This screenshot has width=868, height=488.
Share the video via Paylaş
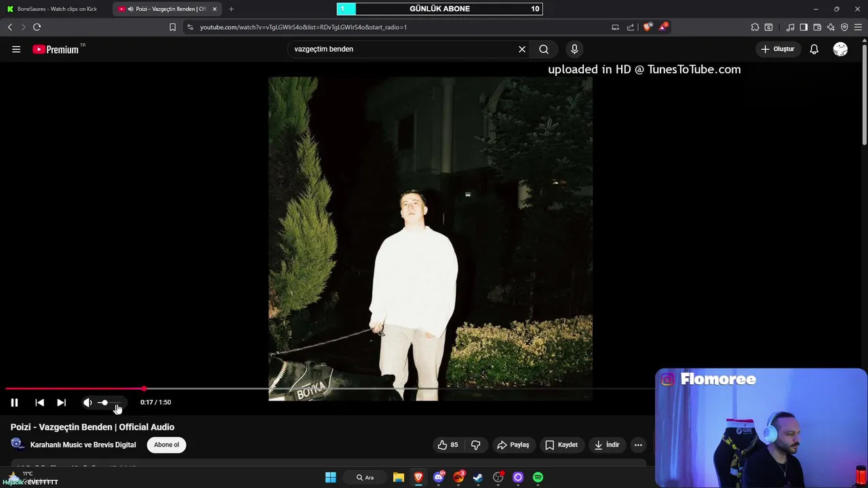point(513,445)
